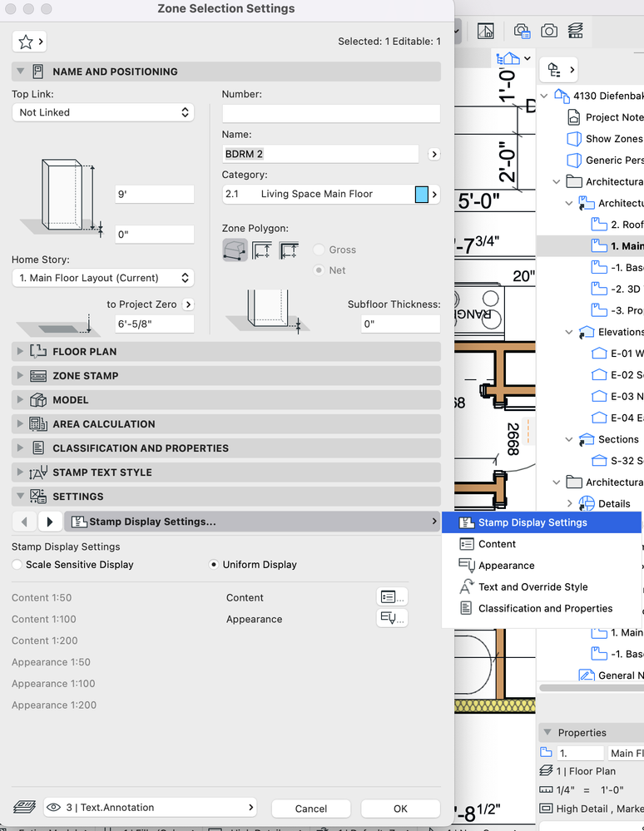Collapse the Name and Positioning panel
The width and height of the screenshot is (644, 831).
(20, 71)
